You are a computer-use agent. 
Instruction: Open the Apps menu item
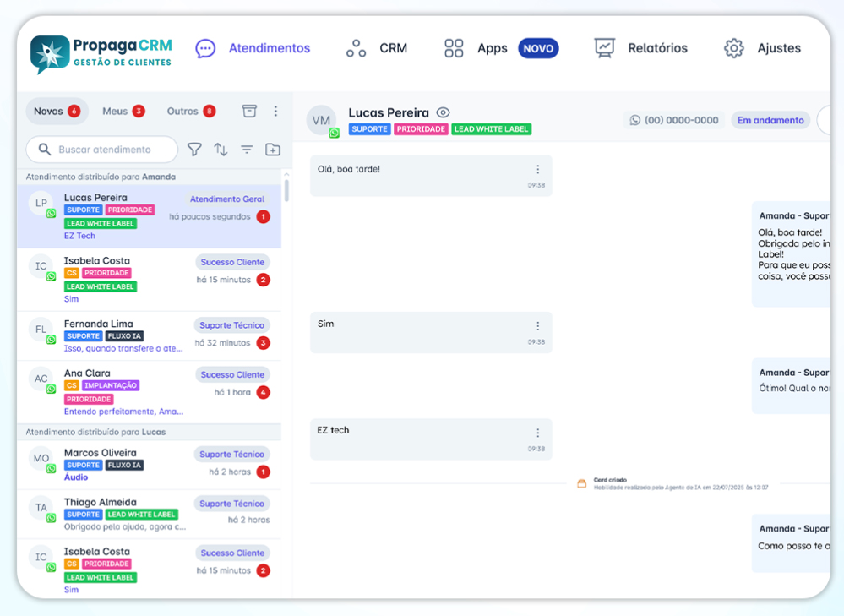coord(476,48)
